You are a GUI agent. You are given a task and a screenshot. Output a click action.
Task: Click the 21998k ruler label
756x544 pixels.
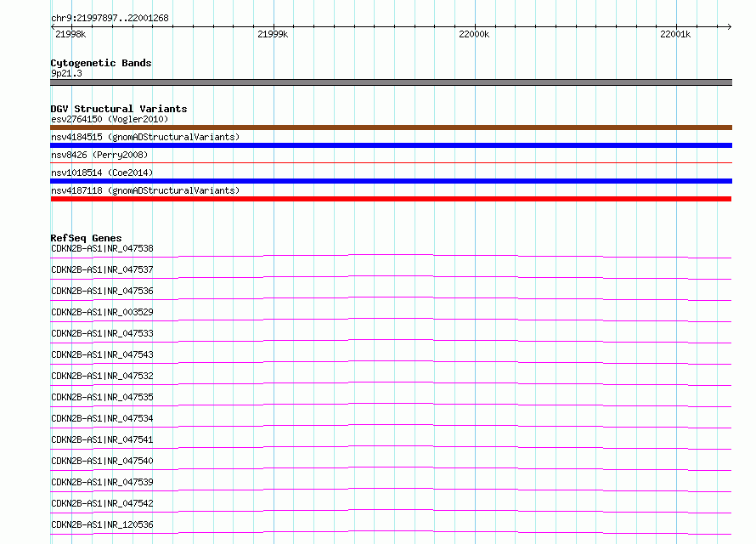tap(71, 34)
